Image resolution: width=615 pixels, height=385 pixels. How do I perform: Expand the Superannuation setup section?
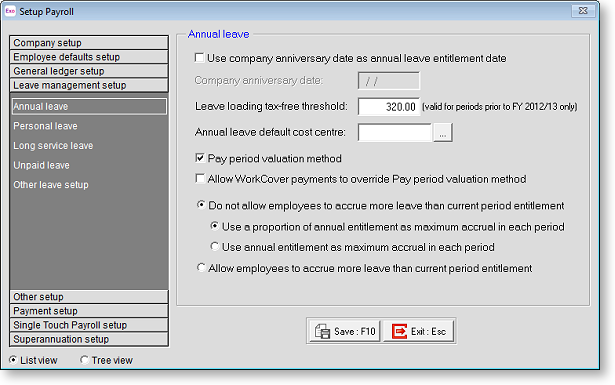89,339
